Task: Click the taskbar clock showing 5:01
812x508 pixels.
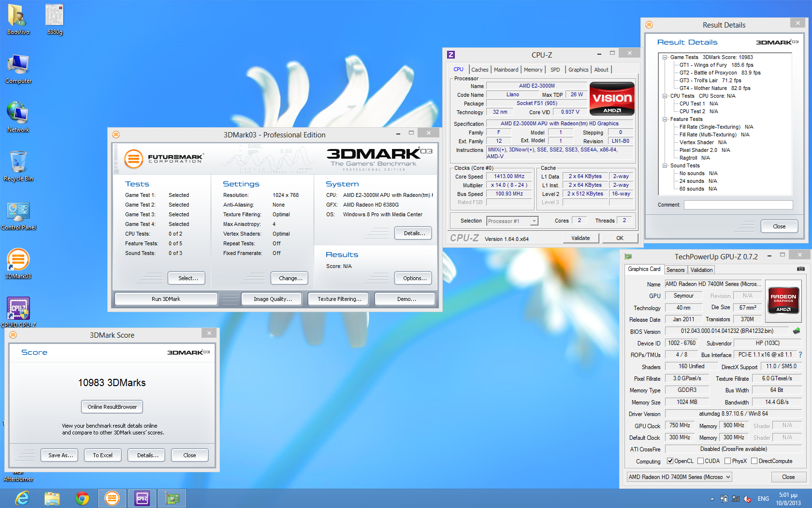Action: click(788, 499)
